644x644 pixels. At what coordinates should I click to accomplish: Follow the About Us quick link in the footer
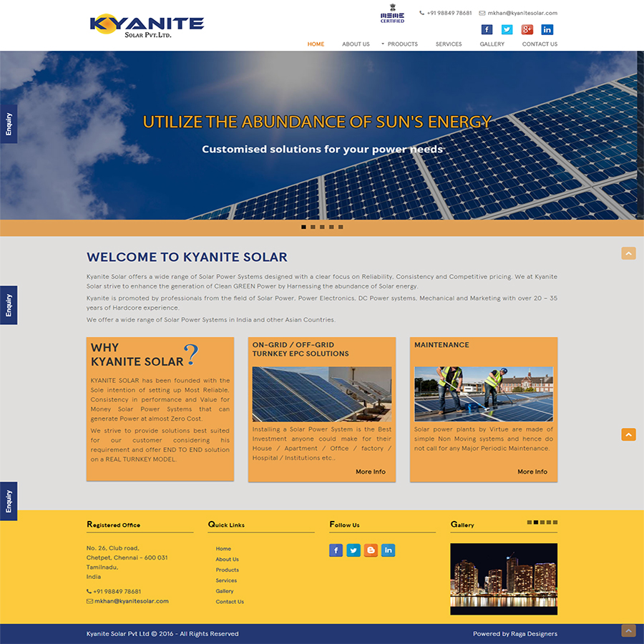(227, 560)
